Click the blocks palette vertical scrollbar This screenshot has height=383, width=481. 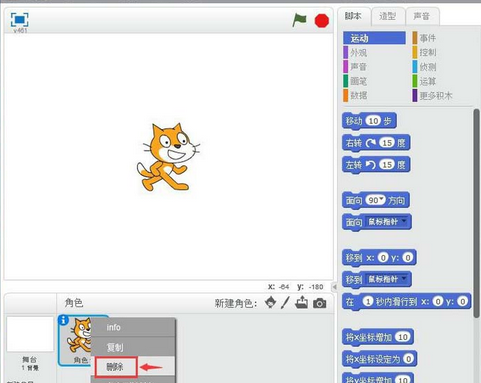tap(476, 213)
